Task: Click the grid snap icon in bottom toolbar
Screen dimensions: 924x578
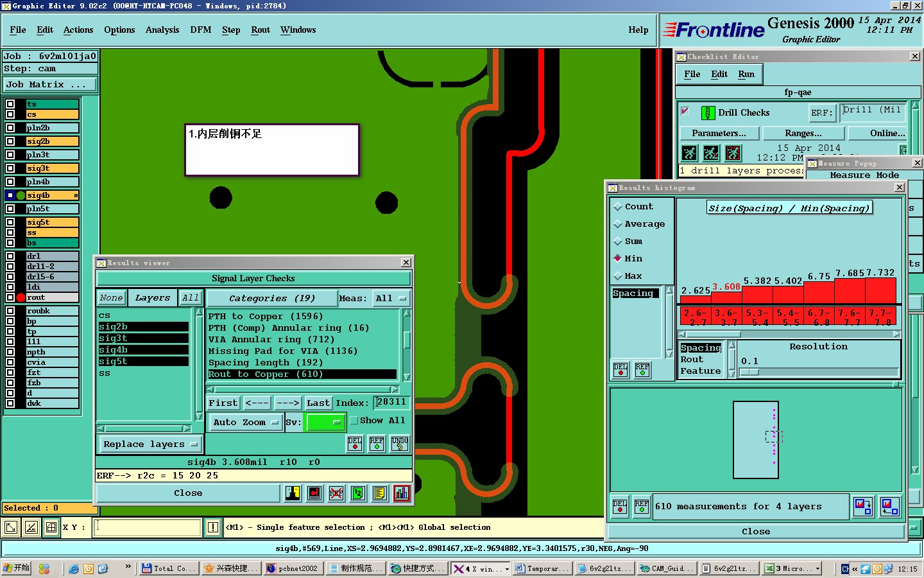Action: [51, 528]
